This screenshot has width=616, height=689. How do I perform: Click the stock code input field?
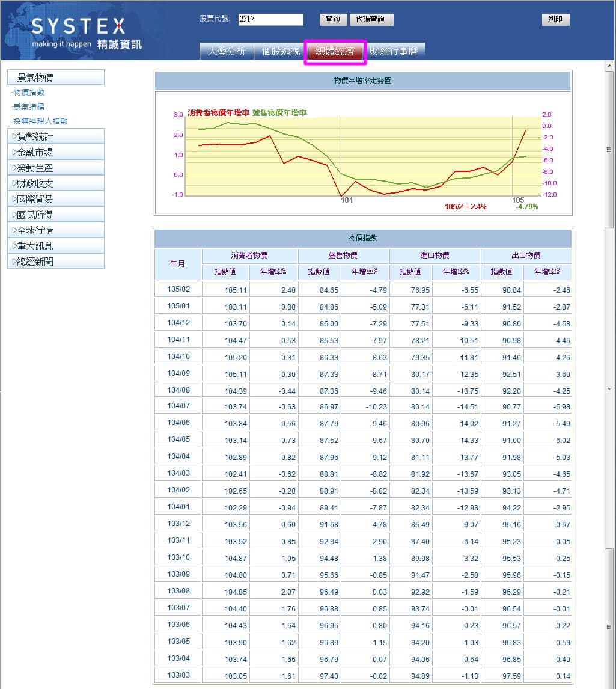[x=270, y=19]
